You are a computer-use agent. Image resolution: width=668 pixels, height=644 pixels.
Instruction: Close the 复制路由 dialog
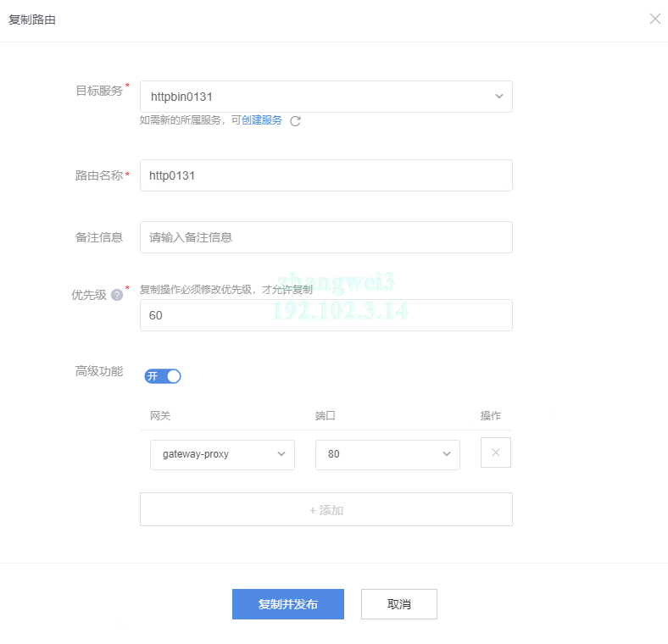[x=654, y=19]
